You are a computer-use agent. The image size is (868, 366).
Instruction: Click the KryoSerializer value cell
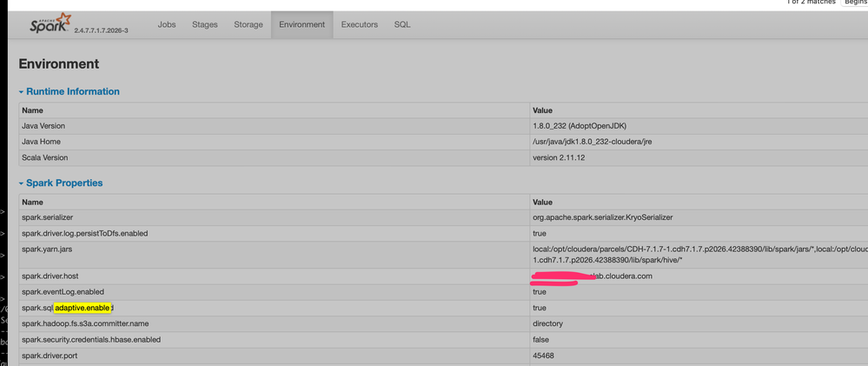[602, 216]
